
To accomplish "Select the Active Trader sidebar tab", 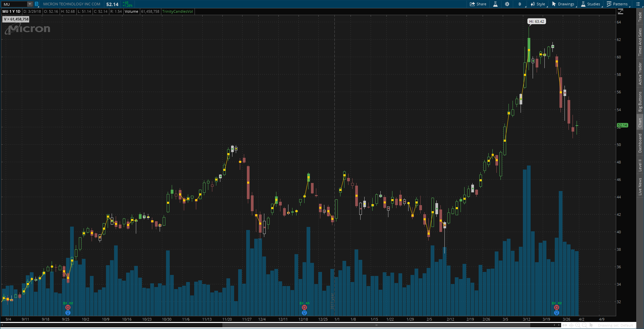I will coord(640,73).
